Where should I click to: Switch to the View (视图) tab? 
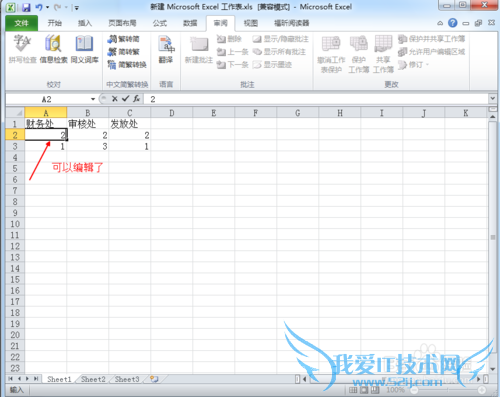point(251,23)
